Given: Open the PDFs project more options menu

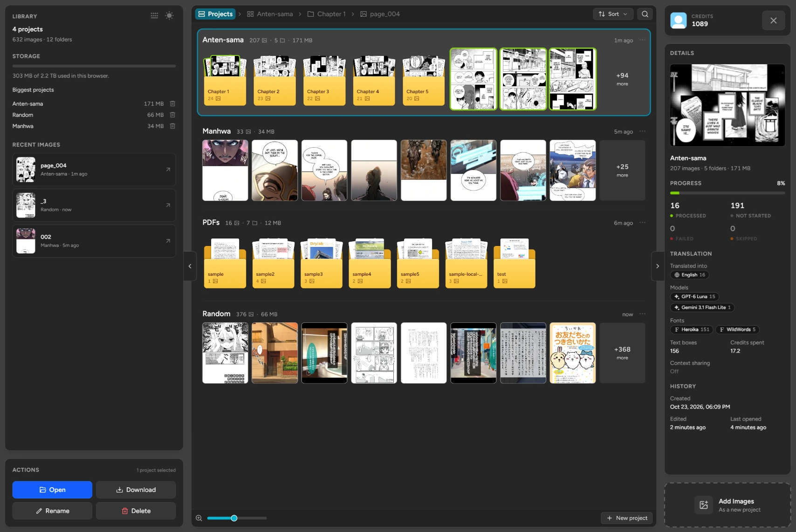Looking at the screenshot, I should [x=643, y=223].
